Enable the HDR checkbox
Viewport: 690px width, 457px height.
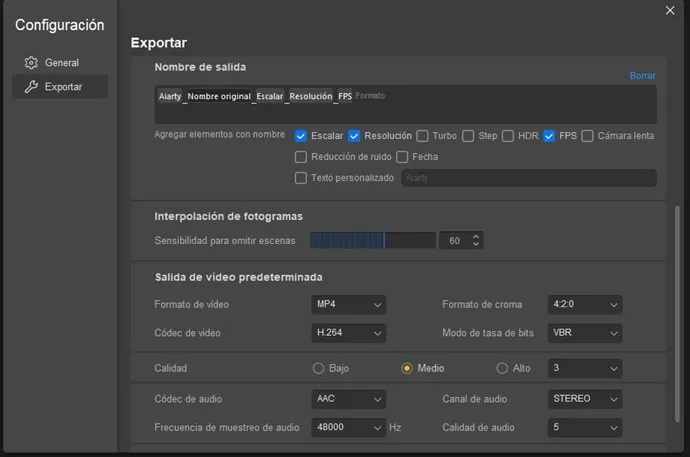point(508,136)
